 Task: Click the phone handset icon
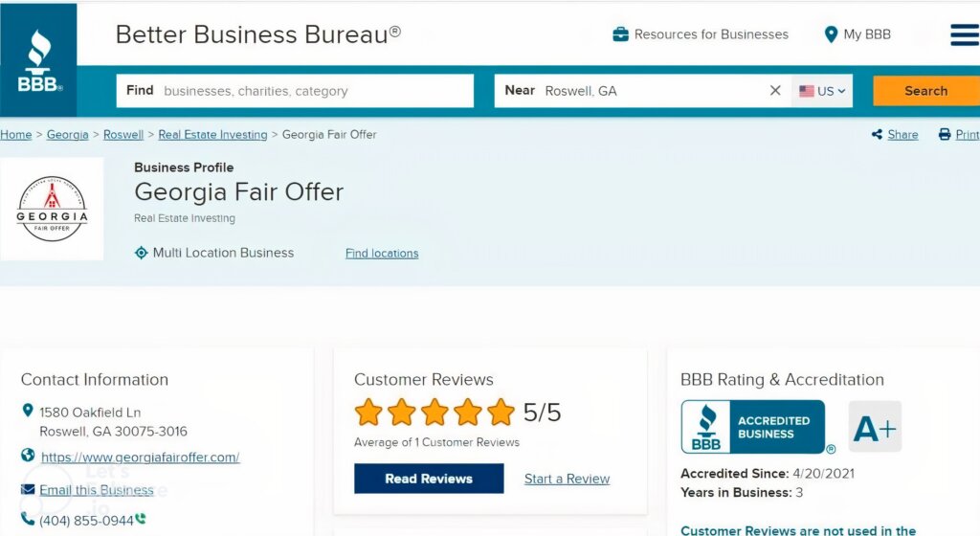pos(28,519)
